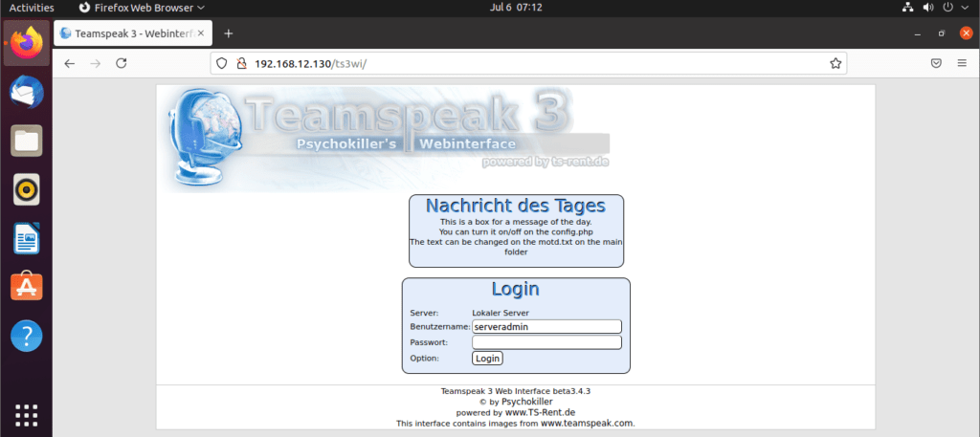Click the Login heading text
The image size is (980, 437).
click(516, 289)
